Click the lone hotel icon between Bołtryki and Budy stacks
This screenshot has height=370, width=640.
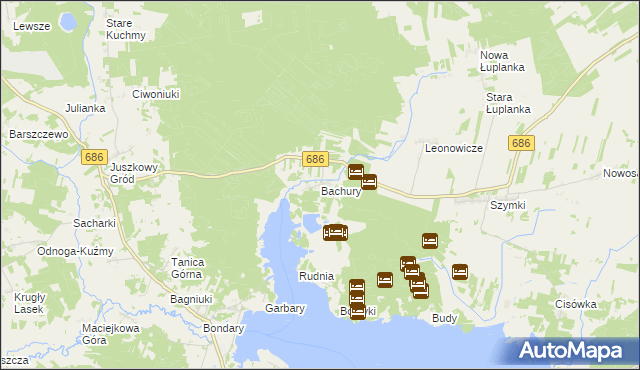384,280
